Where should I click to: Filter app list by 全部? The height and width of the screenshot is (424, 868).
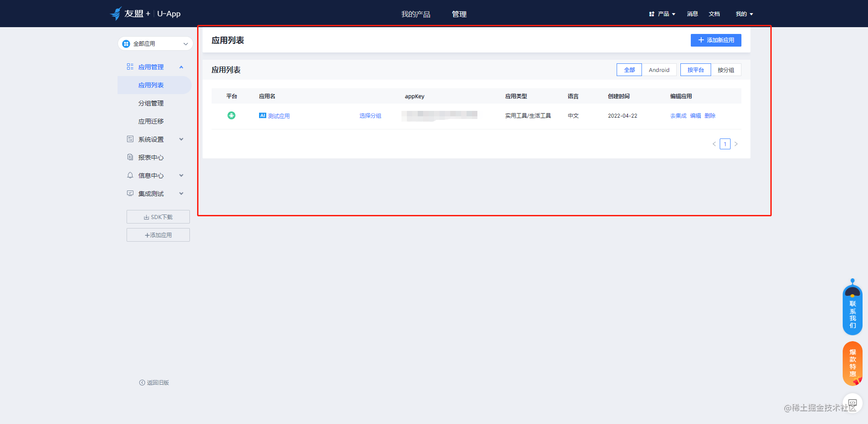[629, 70]
